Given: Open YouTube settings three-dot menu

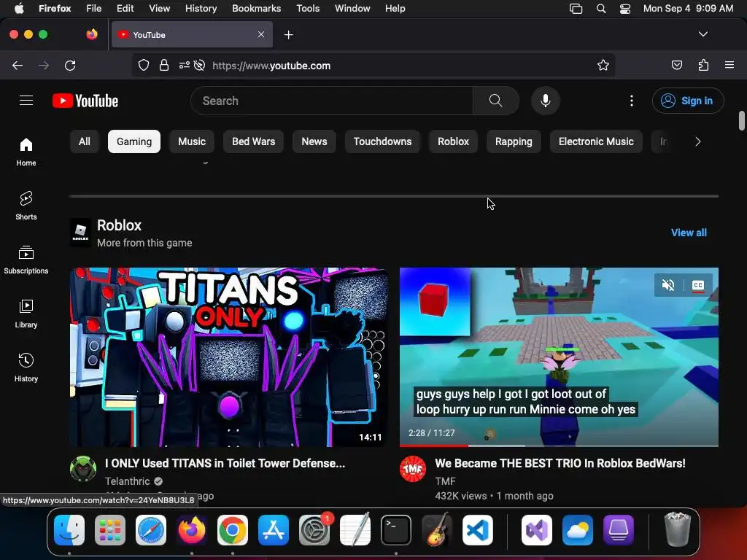Looking at the screenshot, I should pos(631,101).
